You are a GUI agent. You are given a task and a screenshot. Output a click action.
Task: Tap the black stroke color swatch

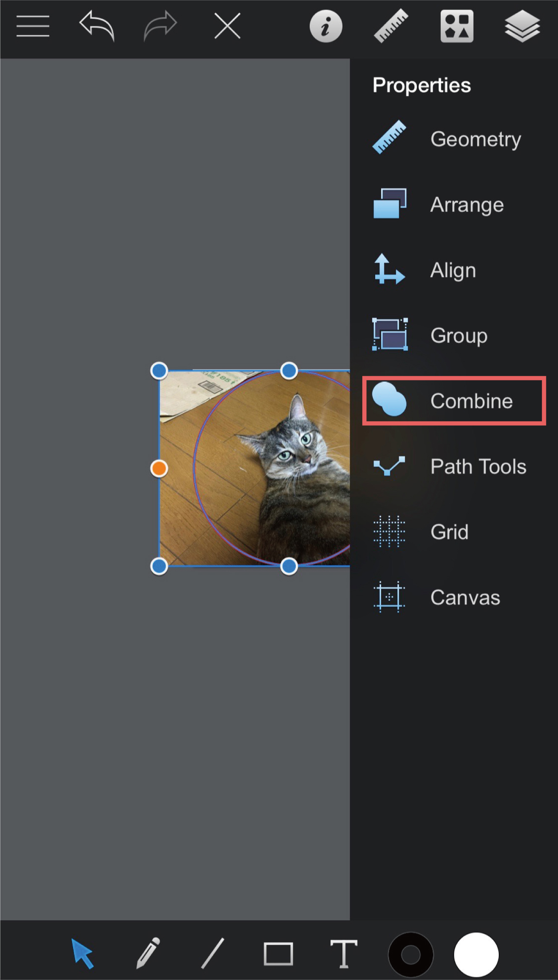[411, 955]
